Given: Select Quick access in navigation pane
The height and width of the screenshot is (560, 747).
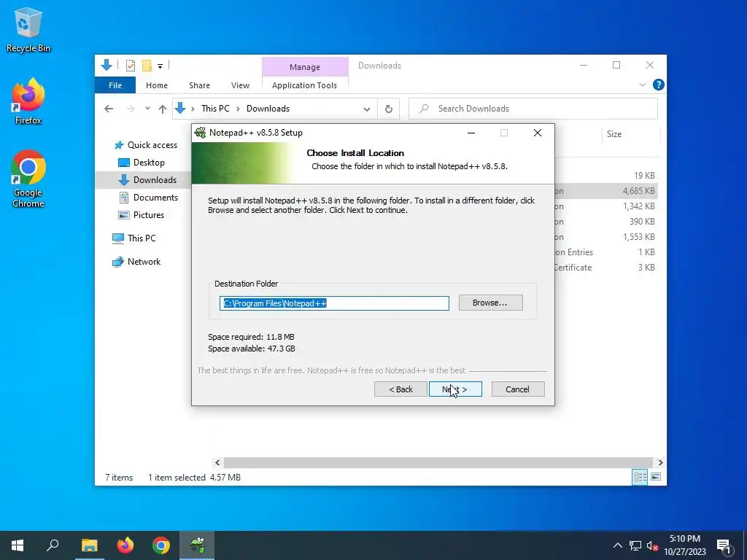Looking at the screenshot, I should (x=145, y=145).
